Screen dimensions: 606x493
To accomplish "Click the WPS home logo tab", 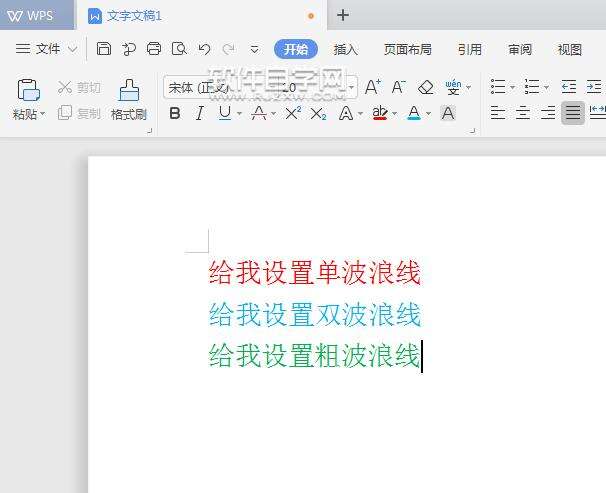I will [36, 15].
